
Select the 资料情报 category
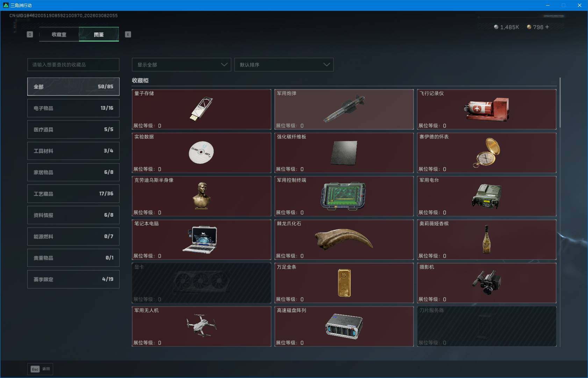pyautogui.click(x=73, y=215)
